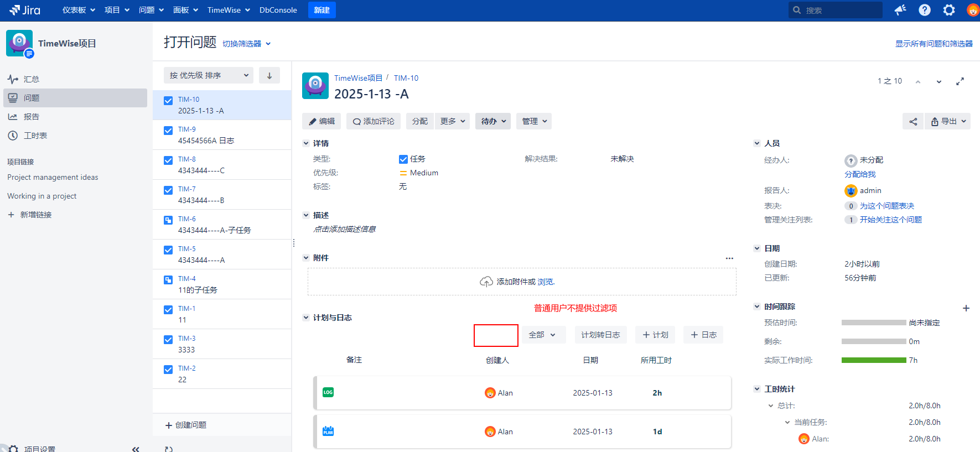The image size is (980, 452).
Task: Click the 分配给我 link
Action: click(860, 174)
